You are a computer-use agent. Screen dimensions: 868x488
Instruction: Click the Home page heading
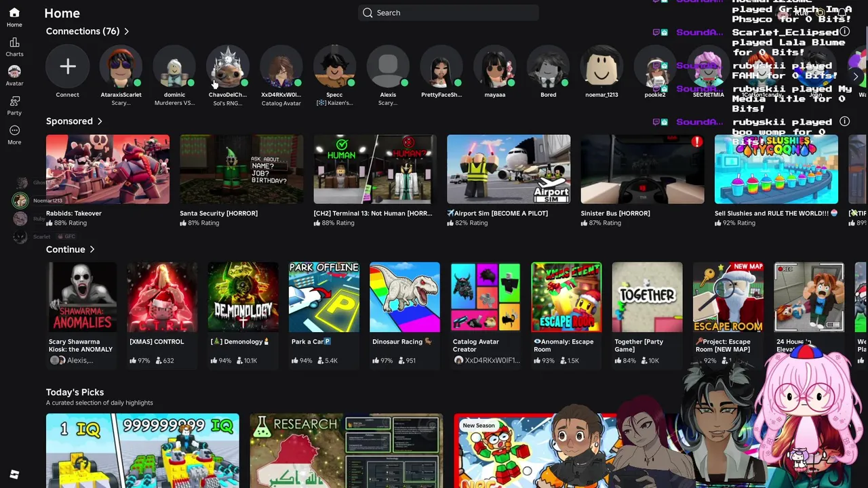click(62, 13)
